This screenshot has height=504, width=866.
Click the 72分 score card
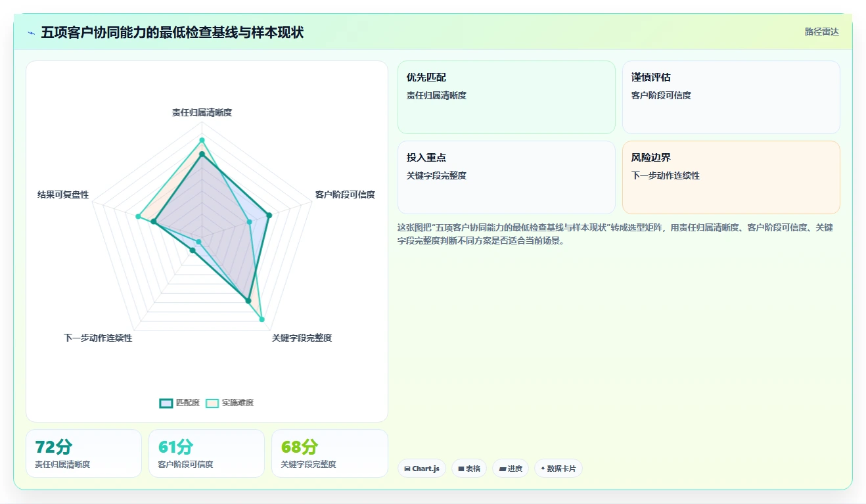pos(83,453)
